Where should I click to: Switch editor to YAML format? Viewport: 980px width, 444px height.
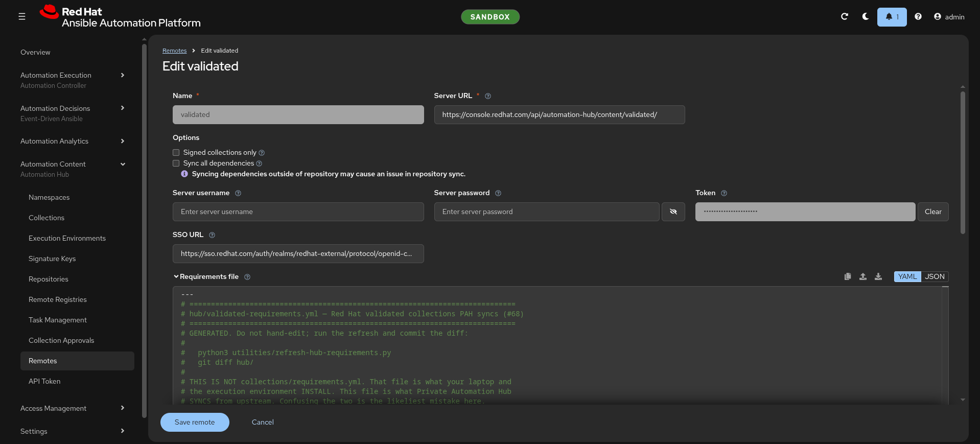coord(907,276)
